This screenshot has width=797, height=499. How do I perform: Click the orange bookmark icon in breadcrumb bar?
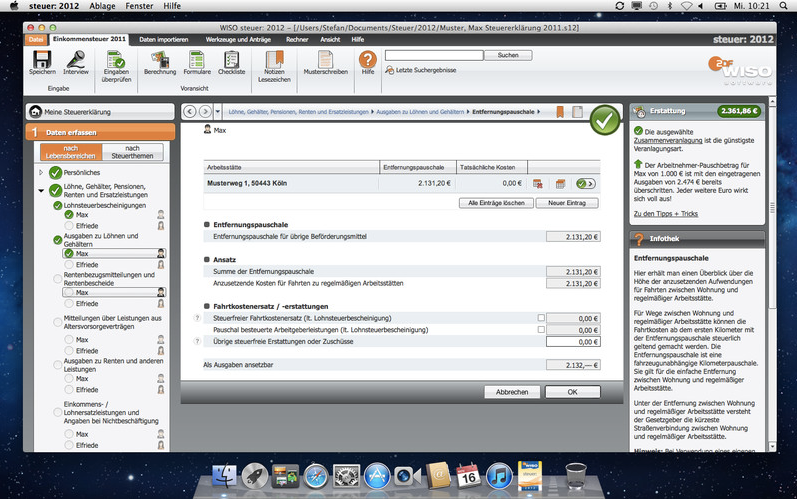(x=560, y=112)
